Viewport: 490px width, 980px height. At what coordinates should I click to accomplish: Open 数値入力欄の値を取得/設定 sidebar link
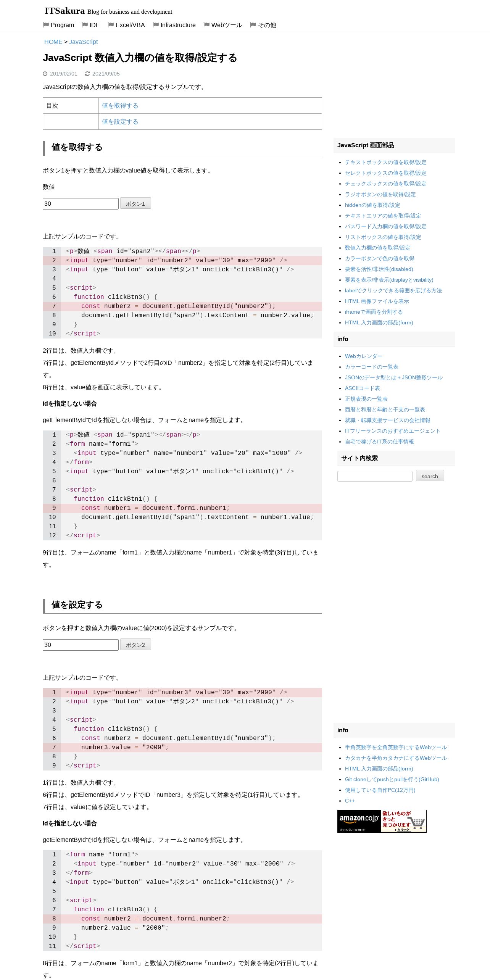[x=377, y=248]
